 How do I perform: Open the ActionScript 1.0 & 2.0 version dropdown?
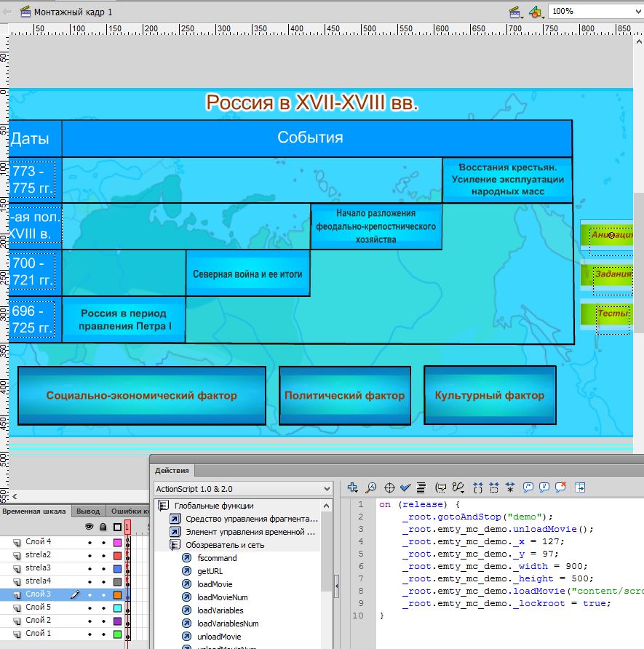243,489
